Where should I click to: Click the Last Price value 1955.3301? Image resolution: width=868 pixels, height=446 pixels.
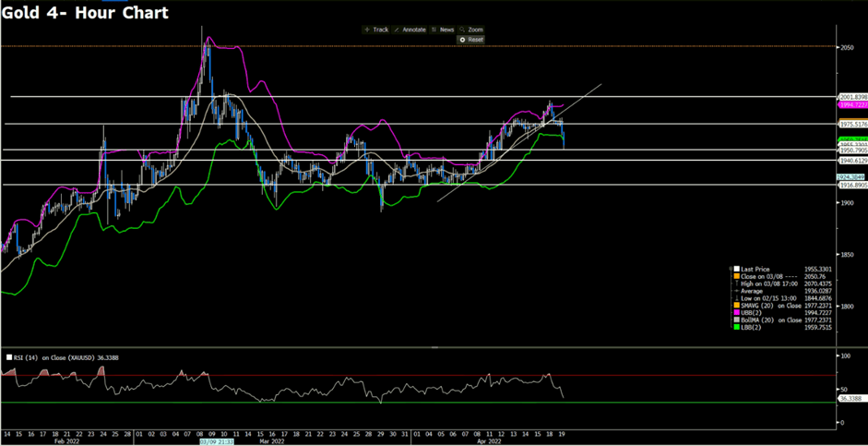[x=816, y=270]
